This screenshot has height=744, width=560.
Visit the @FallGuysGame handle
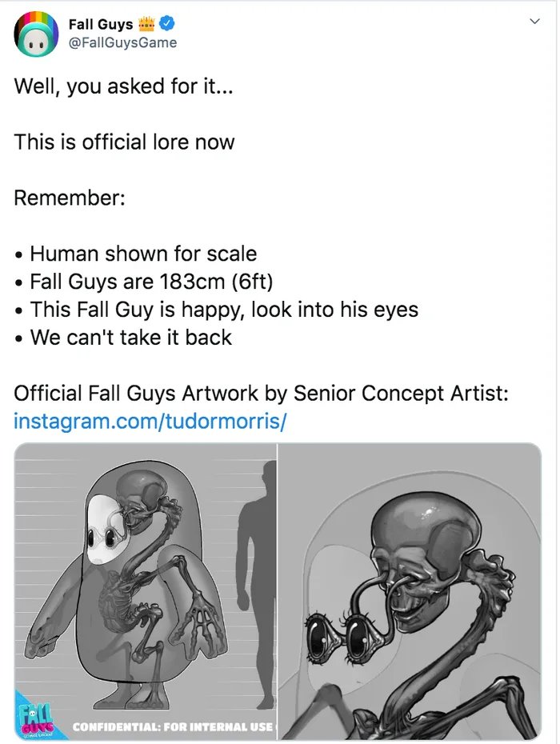click(123, 42)
